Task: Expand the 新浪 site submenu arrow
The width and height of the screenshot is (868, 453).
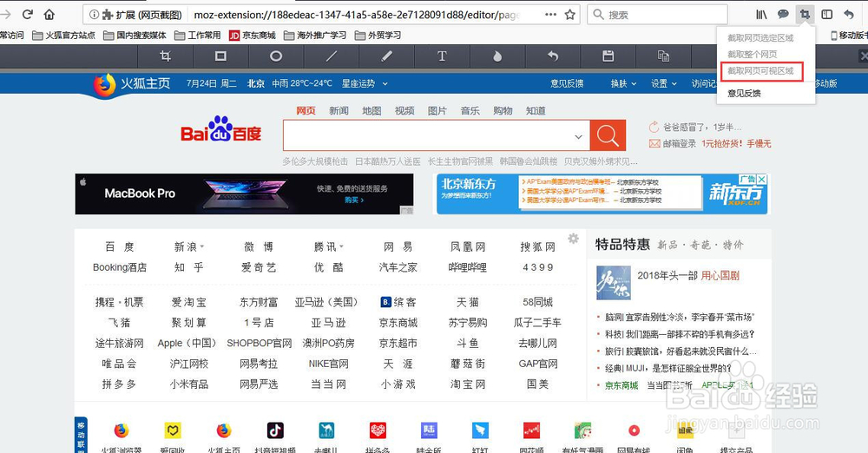Action: coord(202,246)
